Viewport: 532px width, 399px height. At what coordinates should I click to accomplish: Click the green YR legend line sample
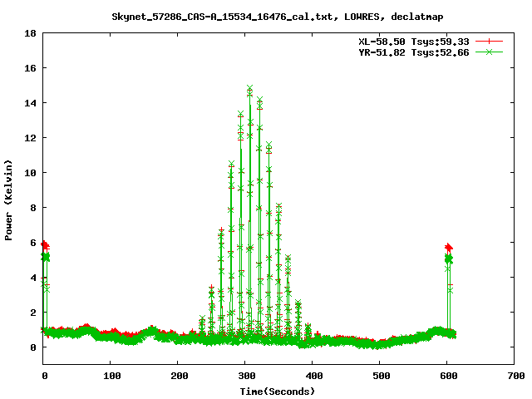click(489, 52)
